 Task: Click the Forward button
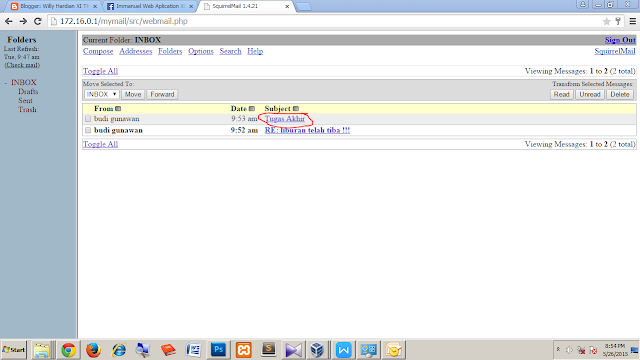162,94
